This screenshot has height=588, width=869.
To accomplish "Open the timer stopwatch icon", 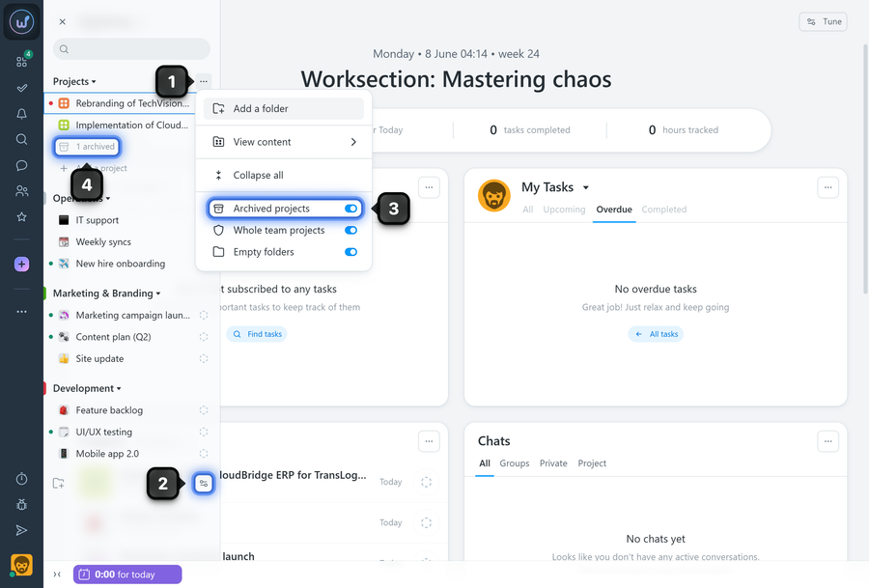I will (x=21, y=479).
